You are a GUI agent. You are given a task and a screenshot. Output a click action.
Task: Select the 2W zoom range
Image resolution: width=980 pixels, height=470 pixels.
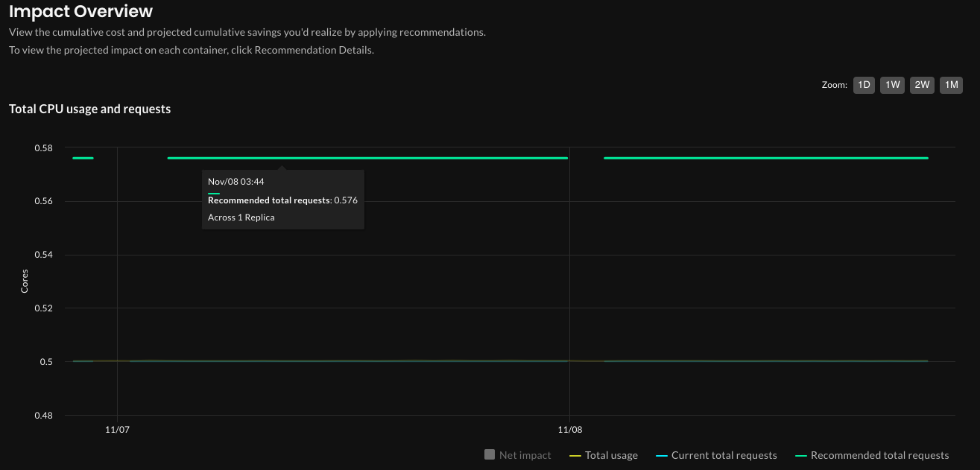922,85
